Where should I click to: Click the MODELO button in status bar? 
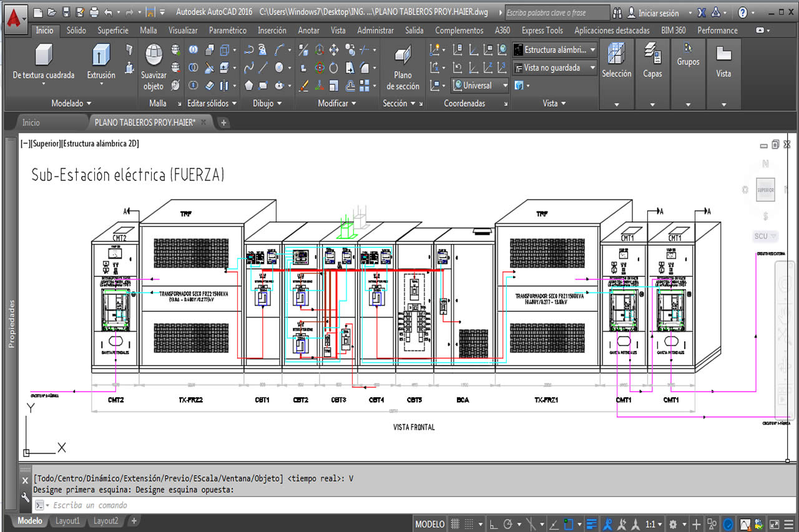click(430, 524)
